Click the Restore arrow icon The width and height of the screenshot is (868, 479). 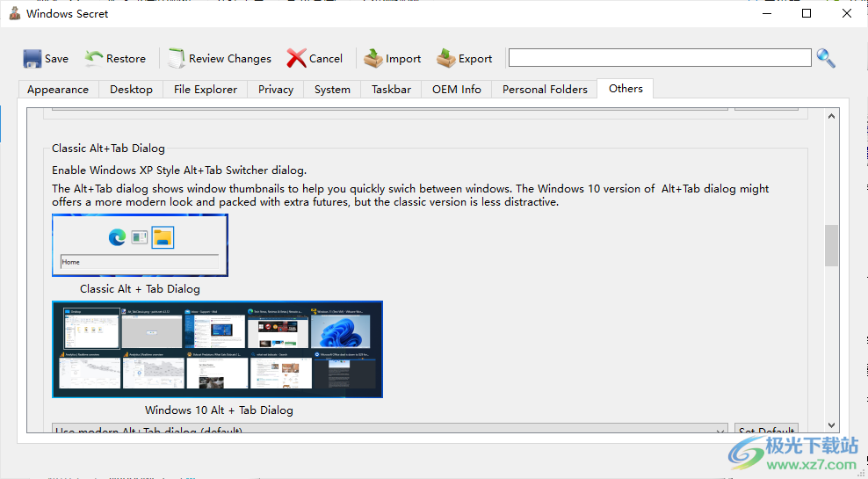coord(94,58)
